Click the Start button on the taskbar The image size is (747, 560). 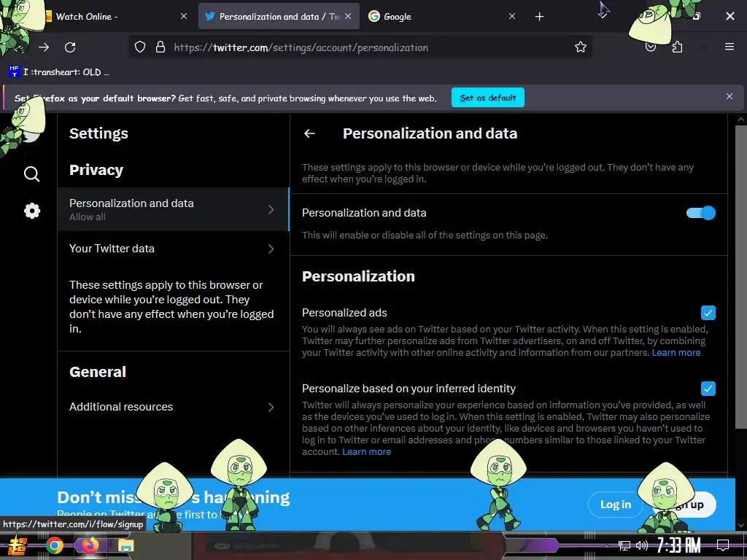tap(18, 545)
